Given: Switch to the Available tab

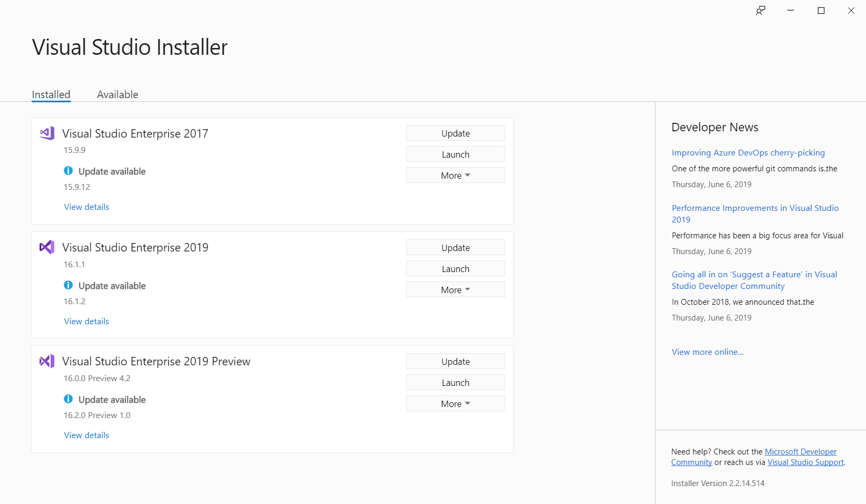Looking at the screenshot, I should tap(118, 94).
